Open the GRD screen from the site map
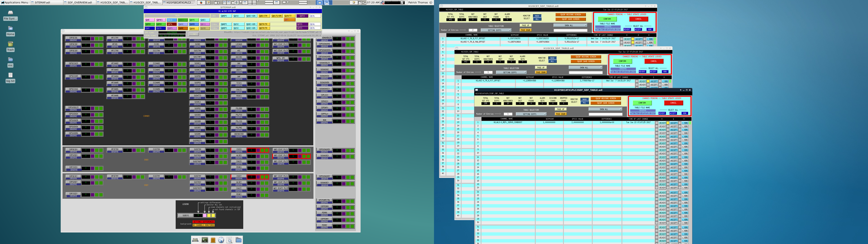868x244 pixels. [x=194, y=24]
